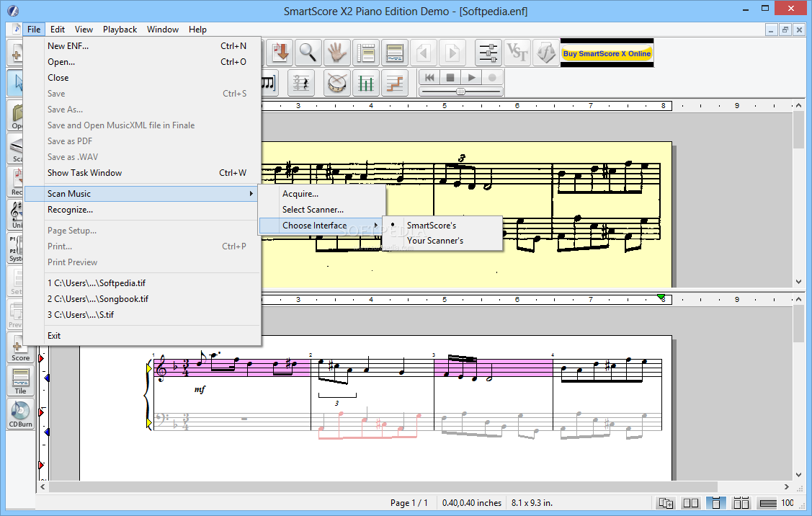Open the mixer sliders icon

(488, 53)
